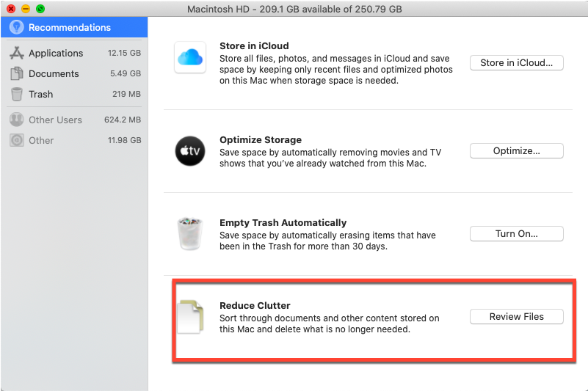This screenshot has width=588, height=391.
Task: Click the full trash can icon
Action: click(189, 233)
